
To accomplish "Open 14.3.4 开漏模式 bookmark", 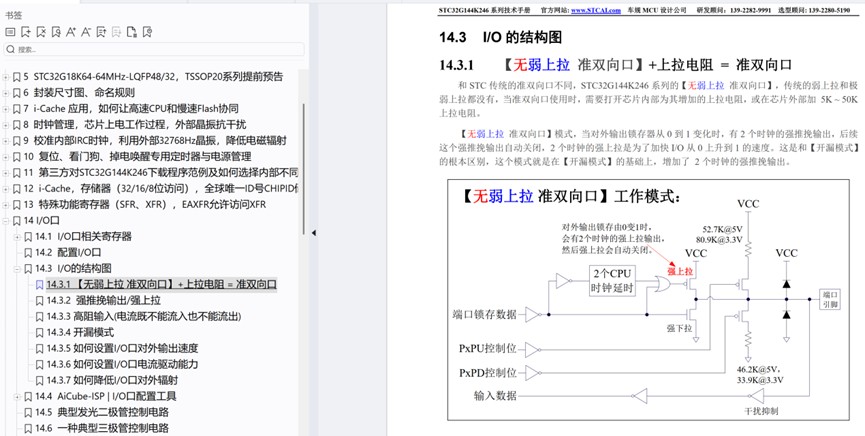I will tap(80, 333).
